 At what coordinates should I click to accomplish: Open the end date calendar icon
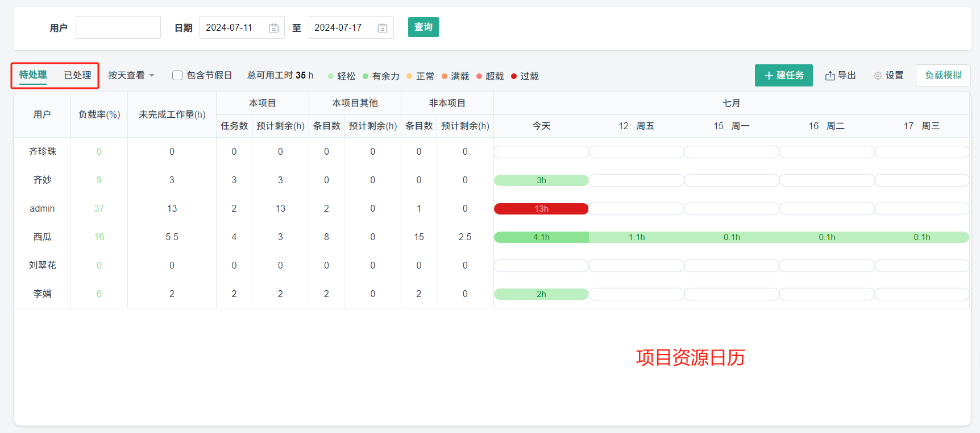pos(383,28)
